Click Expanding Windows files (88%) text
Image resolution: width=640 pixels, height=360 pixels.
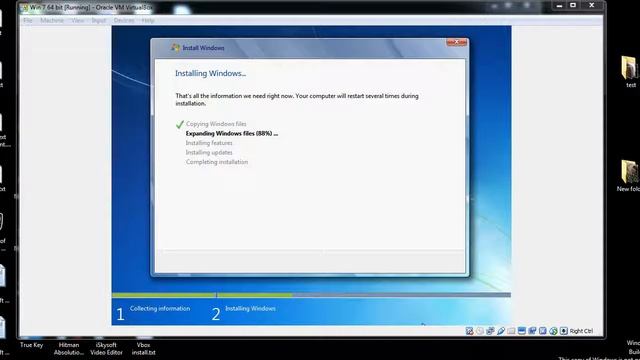tap(232, 133)
